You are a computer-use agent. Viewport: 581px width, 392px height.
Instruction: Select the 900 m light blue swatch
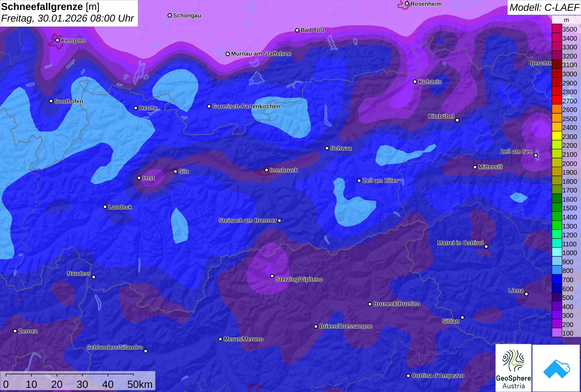557,262
